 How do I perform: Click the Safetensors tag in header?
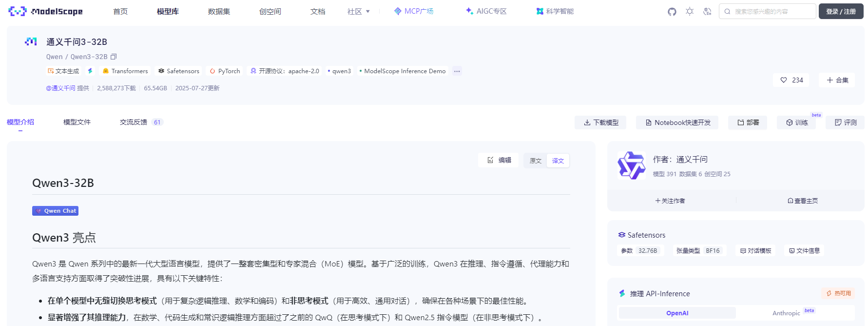click(x=179, y=71)
